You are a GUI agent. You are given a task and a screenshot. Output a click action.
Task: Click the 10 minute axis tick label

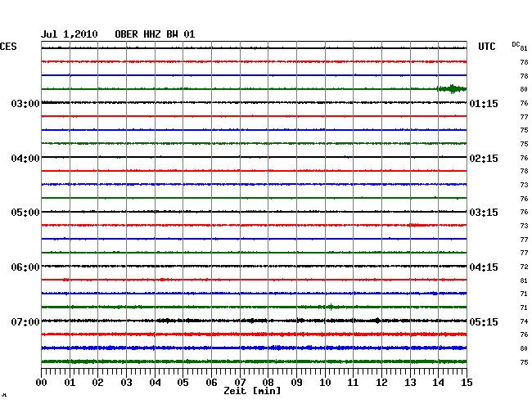pyautogui.click(x=325, y=383)
